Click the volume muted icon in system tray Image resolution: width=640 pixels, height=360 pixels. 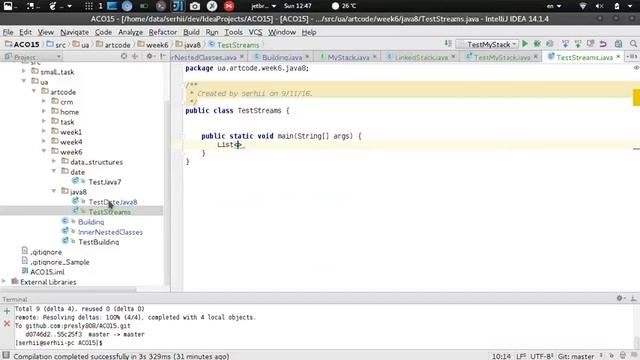coord(600,6)
